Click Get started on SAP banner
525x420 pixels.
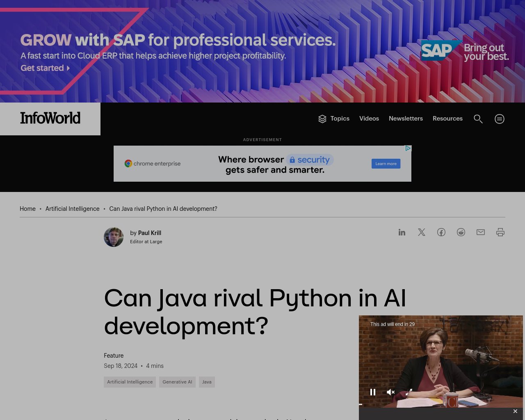(x=45, y=68)
